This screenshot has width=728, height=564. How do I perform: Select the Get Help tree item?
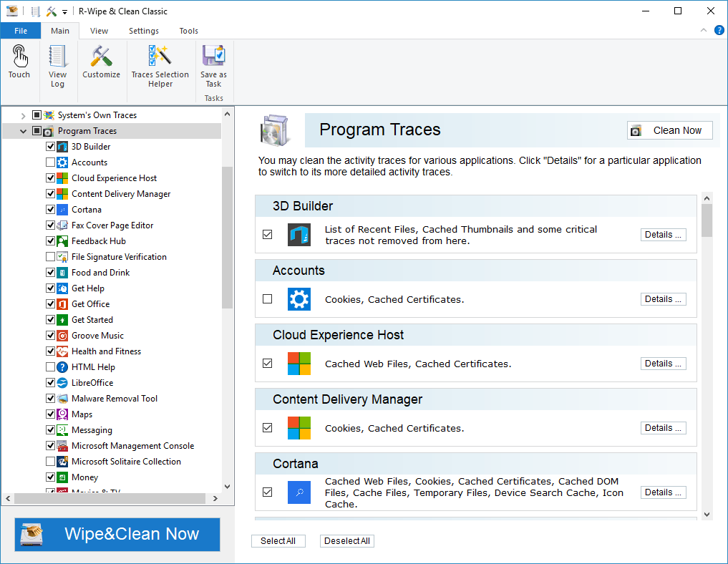tap(88, 288)
